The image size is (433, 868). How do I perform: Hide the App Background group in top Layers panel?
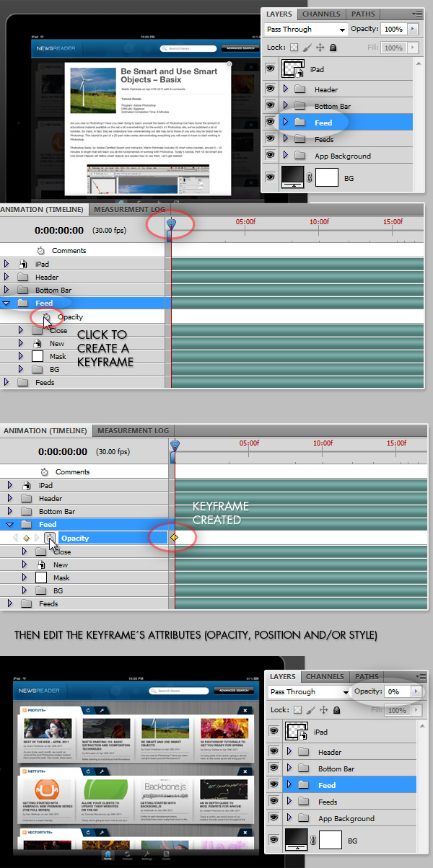[x=271, y=156]
